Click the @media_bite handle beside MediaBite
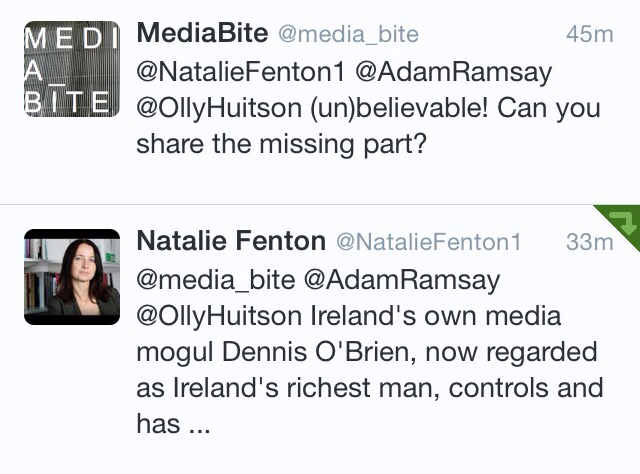 [x=347, y=34]
